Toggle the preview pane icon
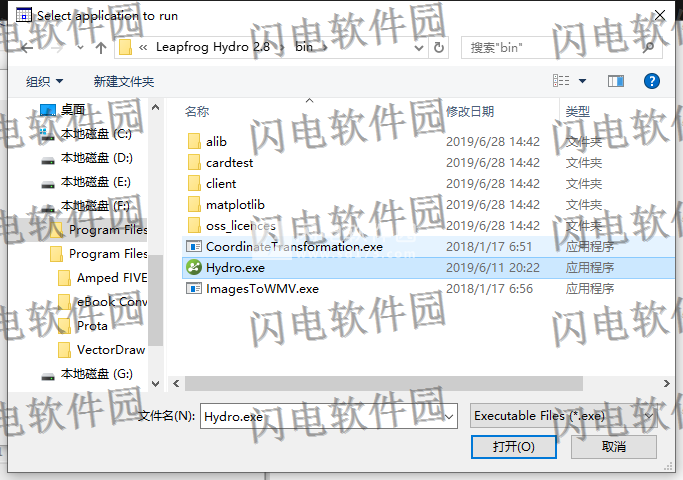 point(615,81)
